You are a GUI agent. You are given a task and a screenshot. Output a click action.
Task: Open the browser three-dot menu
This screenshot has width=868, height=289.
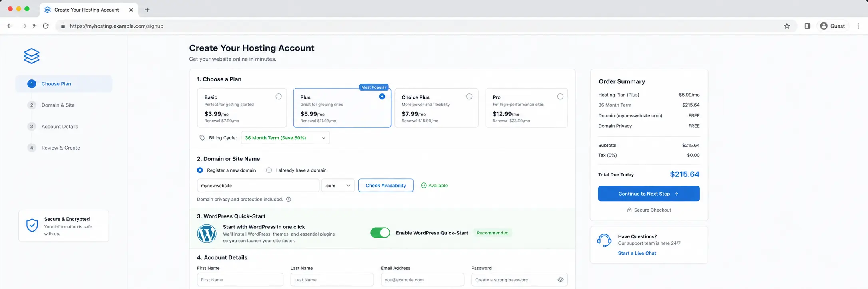coord(858,26)
